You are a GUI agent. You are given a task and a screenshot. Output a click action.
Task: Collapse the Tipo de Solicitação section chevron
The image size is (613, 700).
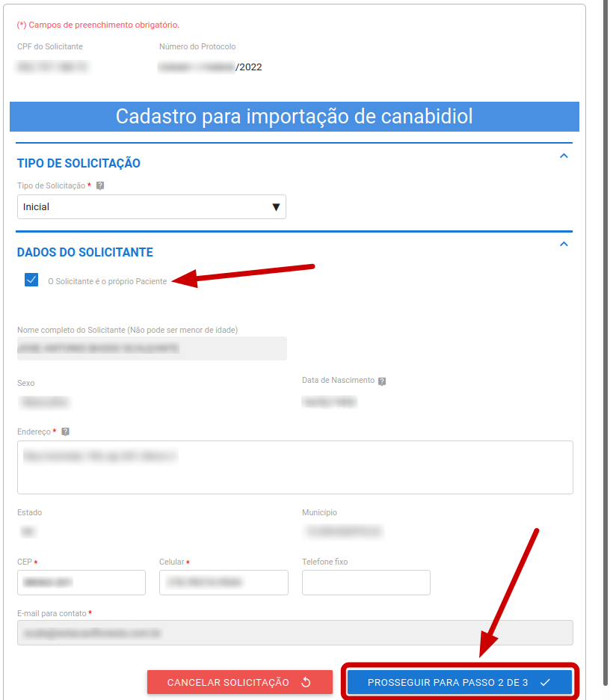(564, 156)
